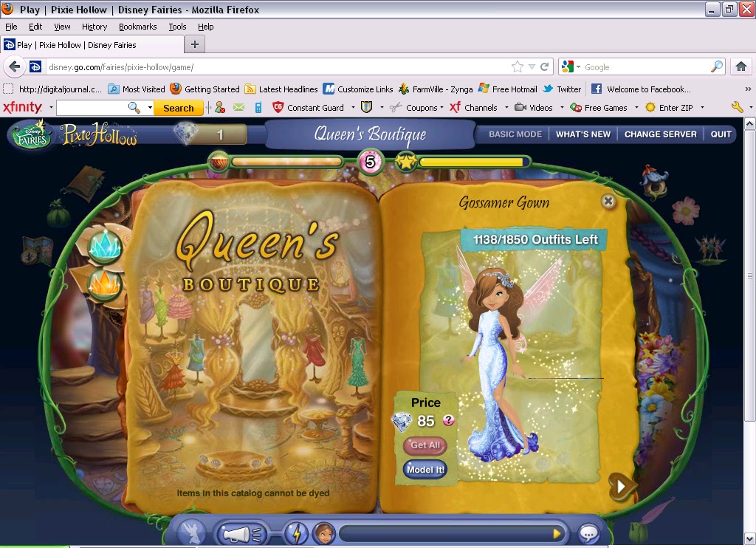The width and height of the screenshot is (756, 548).
Task: Click the megaphone announcement icon
Action: 242,534
